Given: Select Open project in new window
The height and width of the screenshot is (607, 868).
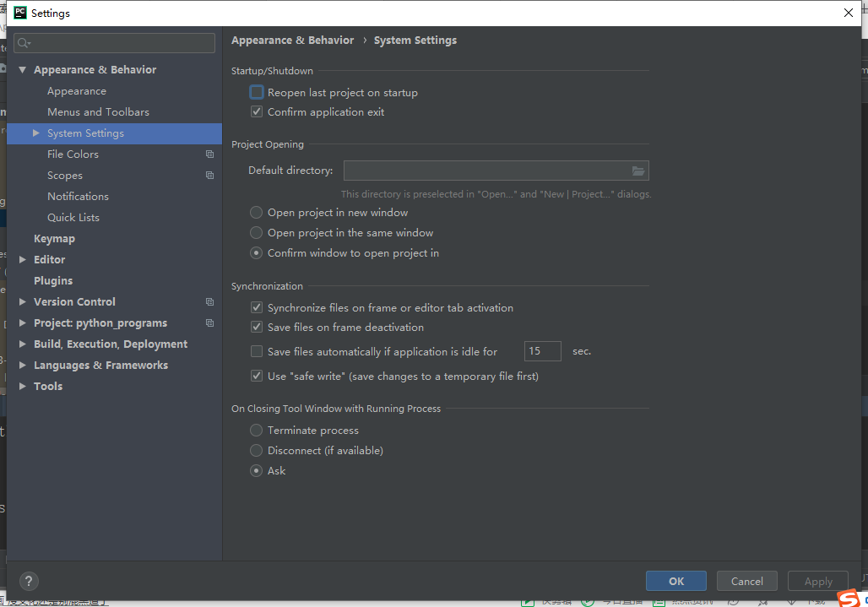Looking at the screenshot, I should pos(256,213).
